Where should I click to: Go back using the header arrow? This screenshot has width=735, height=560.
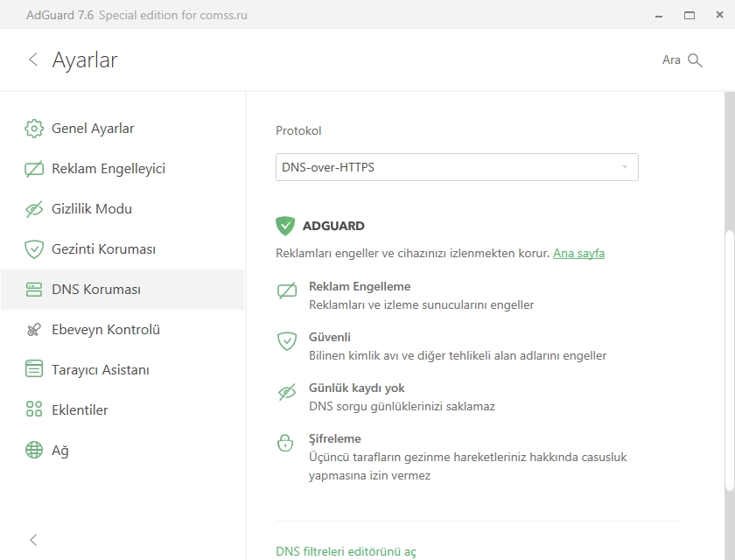[x=33, y=59]
